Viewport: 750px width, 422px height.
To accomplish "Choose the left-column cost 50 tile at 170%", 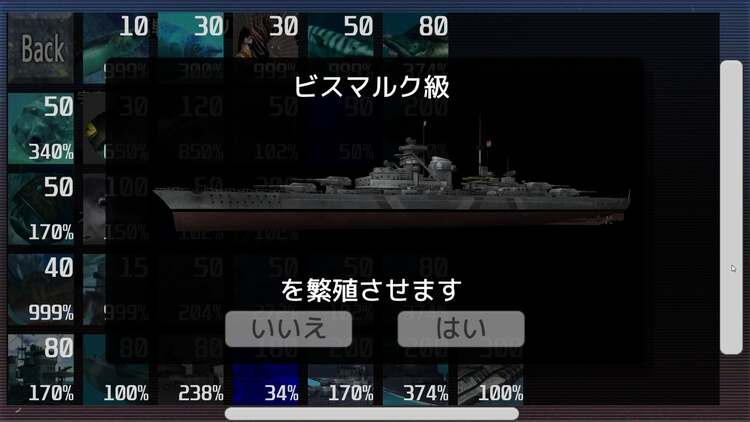I will (41, 209).
